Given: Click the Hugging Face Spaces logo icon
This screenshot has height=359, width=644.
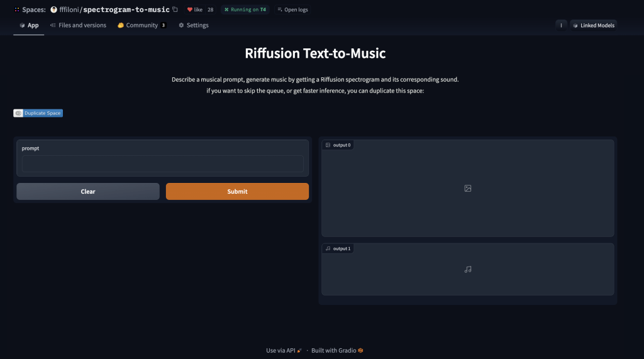Looking at the screenshot, I should (x=16, y=9).
